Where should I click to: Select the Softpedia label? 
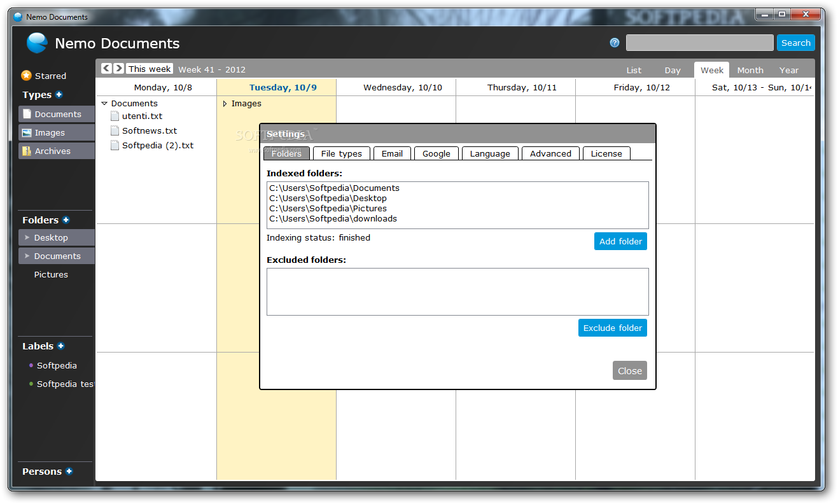pyautogui.click(x=57, y=365)
